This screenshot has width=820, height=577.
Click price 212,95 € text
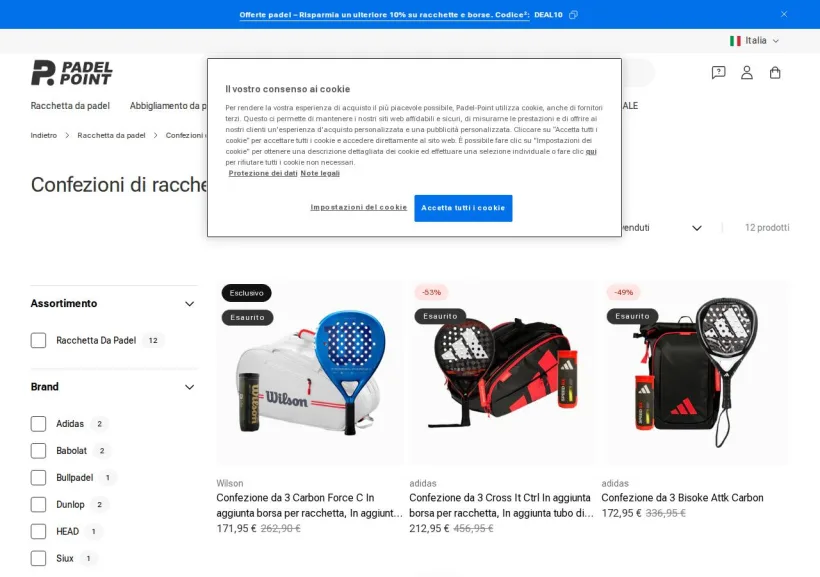[x=429, y=528]
